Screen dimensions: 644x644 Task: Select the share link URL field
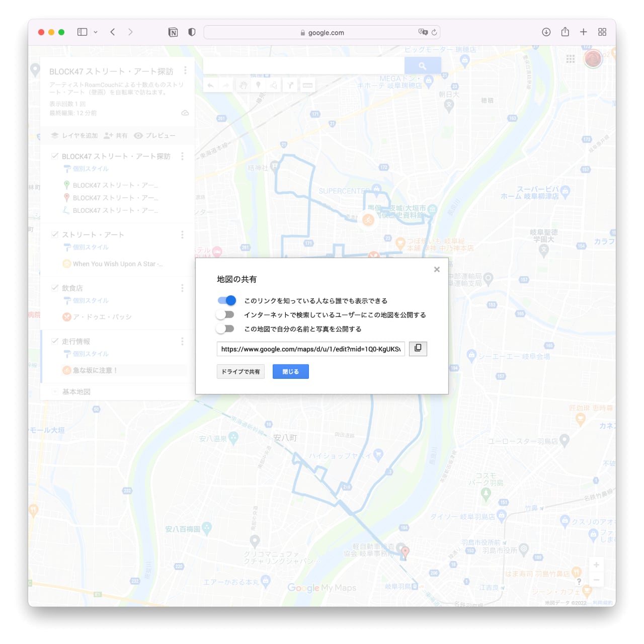310,349
